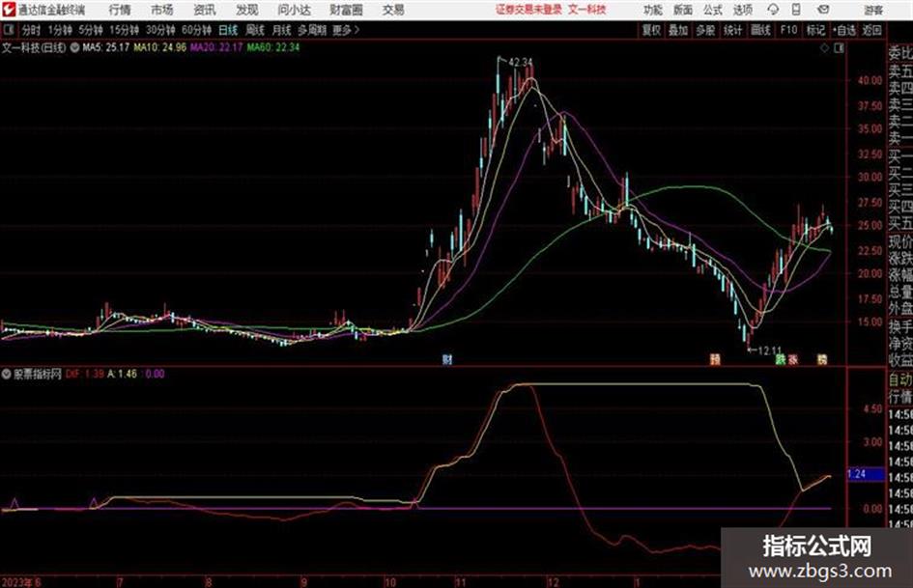
Task: Open the 发现 menu
Action: pyautogui.click(x=246, y=10)
